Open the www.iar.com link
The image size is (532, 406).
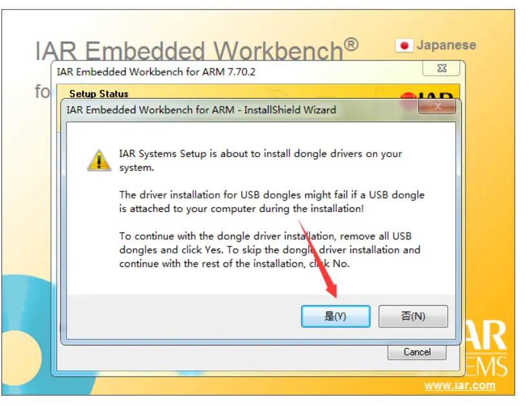460,386
